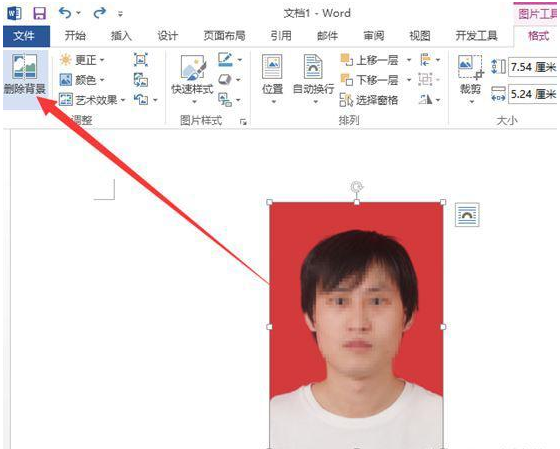Click the Word application icon
The width and height of the screenshot is (560, 449).
tap(14, 14)
